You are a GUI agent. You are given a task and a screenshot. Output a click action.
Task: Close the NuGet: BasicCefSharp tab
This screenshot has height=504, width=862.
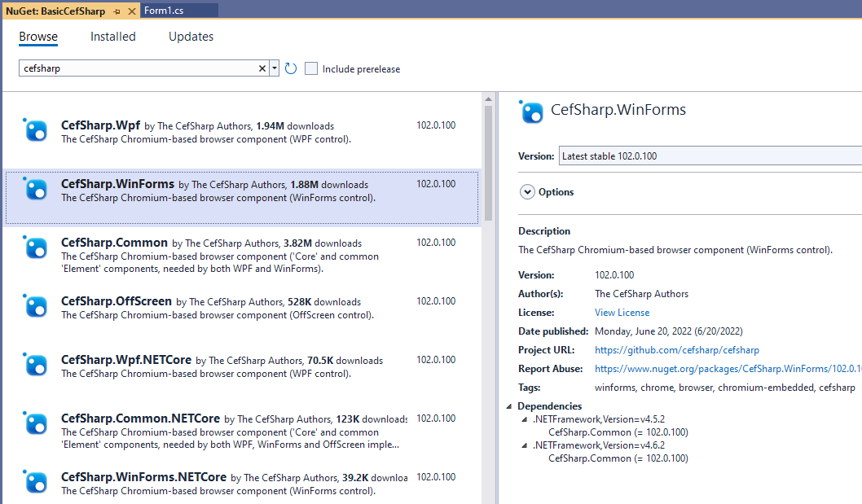click(131, 10)
